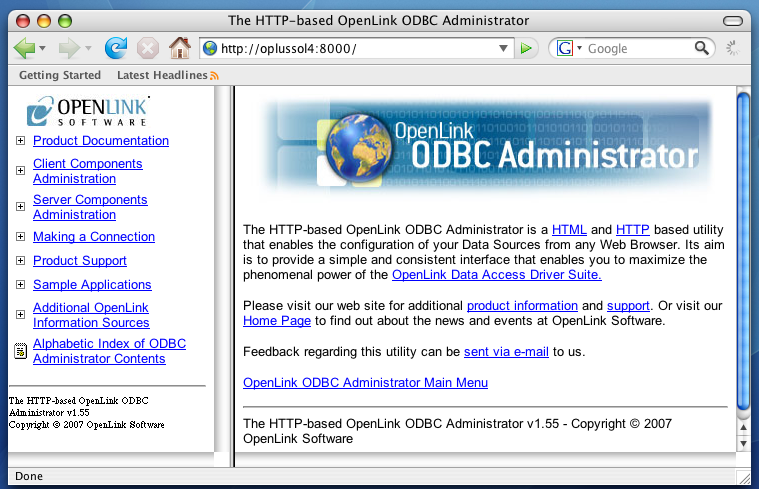Follow the HTML link in the intro
The width and height of the screenshot is (759, 489).
tap(569, 229)
